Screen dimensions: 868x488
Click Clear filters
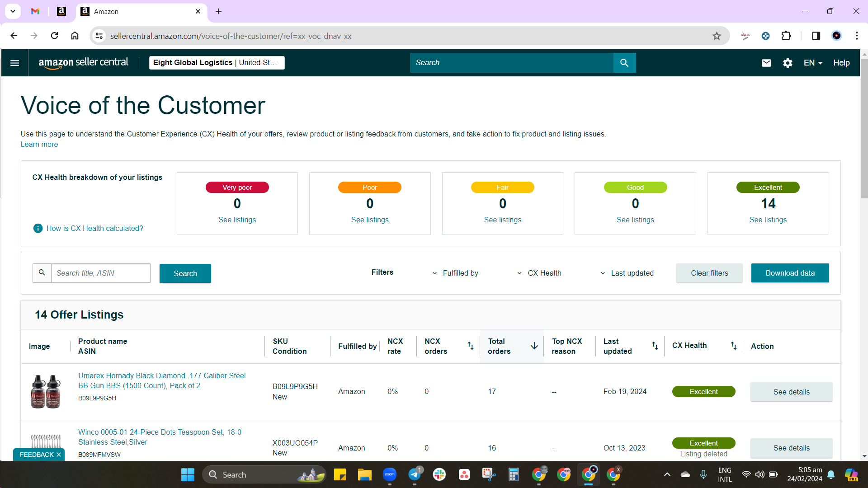[x=709, y=273]
